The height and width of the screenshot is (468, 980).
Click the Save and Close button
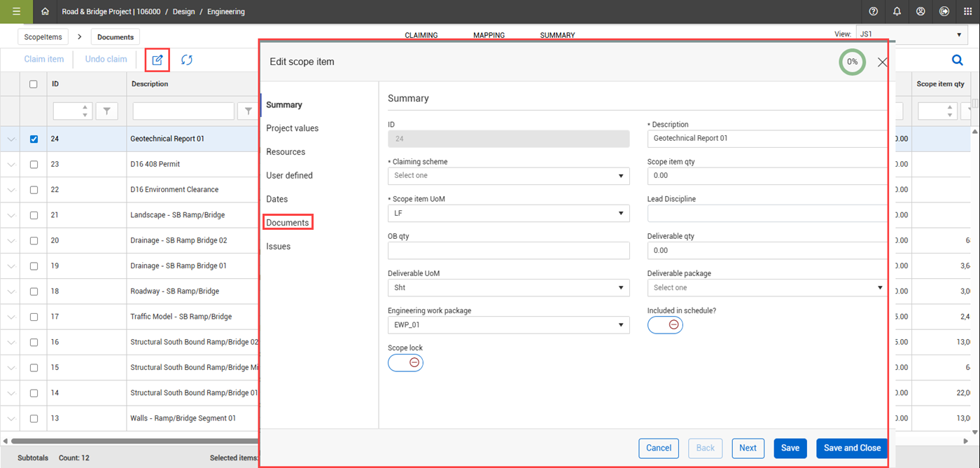(852, 448)
